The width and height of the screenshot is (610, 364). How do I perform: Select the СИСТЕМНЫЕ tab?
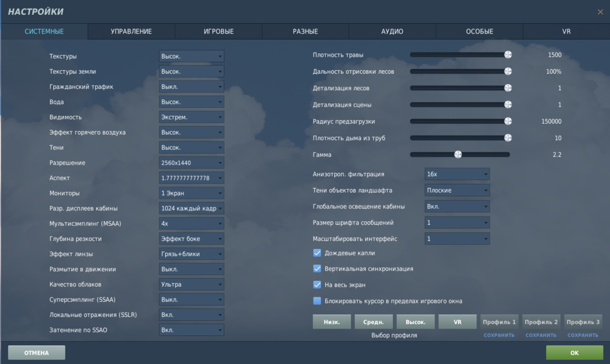point(44,32)
